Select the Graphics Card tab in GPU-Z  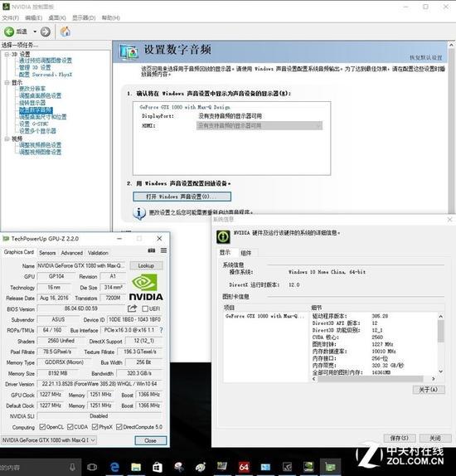(19, 252)
